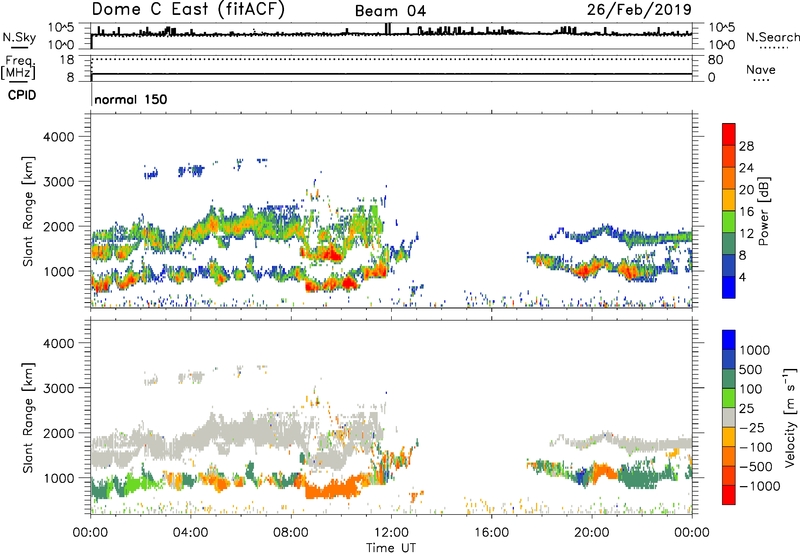Click the "04:00" time axis label
Screen dimensions: 800x554
190,533
